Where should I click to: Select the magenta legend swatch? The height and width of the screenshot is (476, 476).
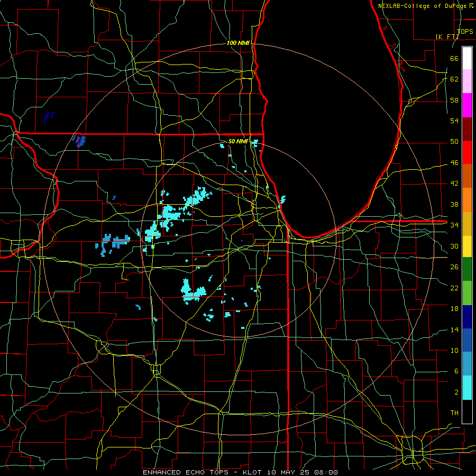point(467,105)
